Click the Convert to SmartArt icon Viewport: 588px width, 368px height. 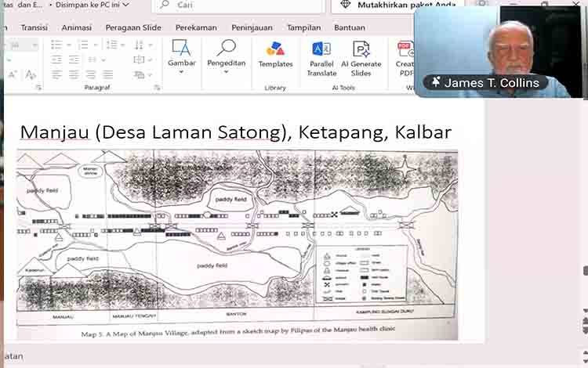click(x=139, y=75)
